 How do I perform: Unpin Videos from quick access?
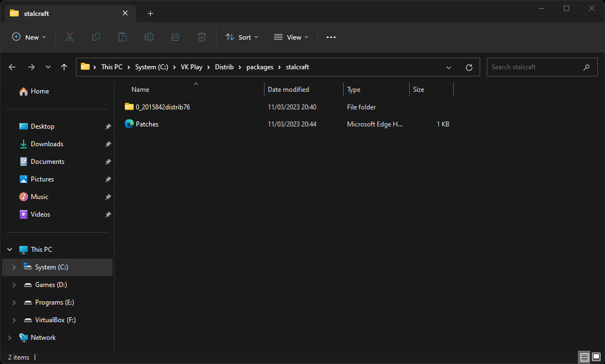click(x=108, y=214)
